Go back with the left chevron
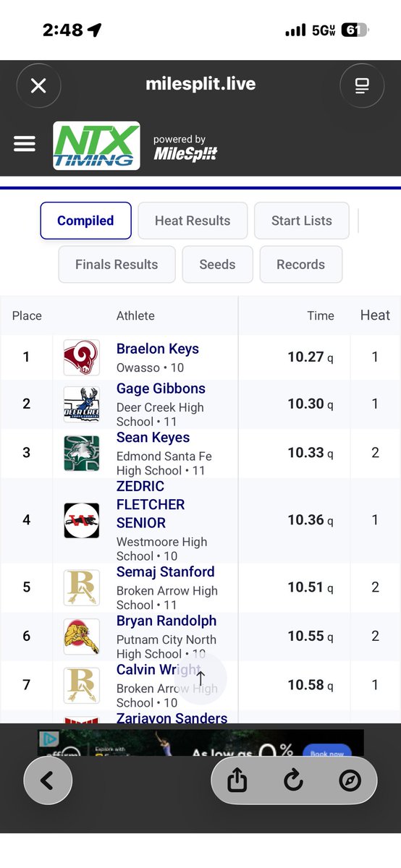Screen dimensions: 401x868 [x=48, y=780]
